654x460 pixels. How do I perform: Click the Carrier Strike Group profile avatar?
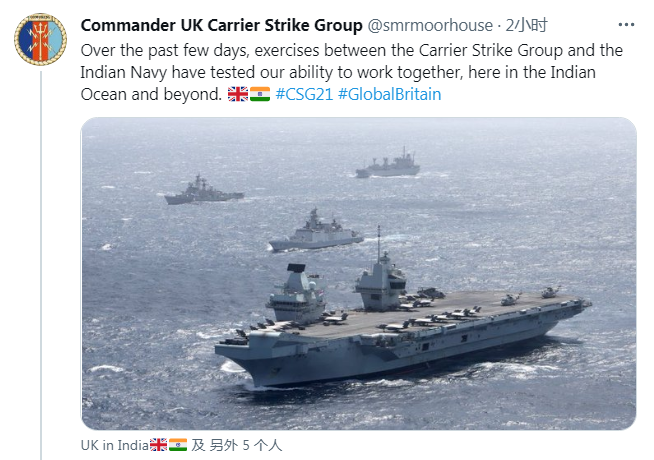pyautogui.click(x=41, y=40)
